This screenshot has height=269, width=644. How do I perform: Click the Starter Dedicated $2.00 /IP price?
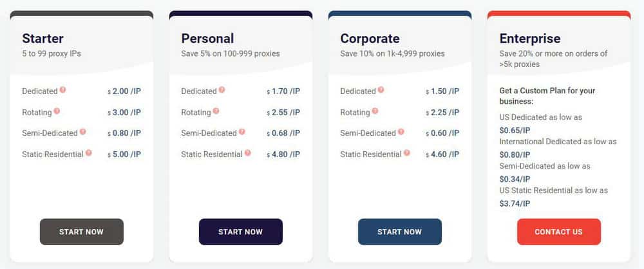click(x=125, y=91)
